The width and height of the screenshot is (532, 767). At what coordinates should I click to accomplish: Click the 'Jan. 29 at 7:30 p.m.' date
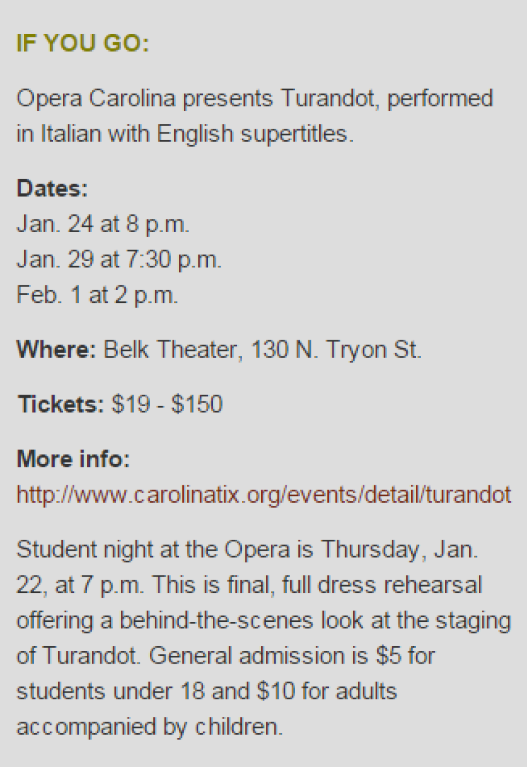[x=119, y=260]
